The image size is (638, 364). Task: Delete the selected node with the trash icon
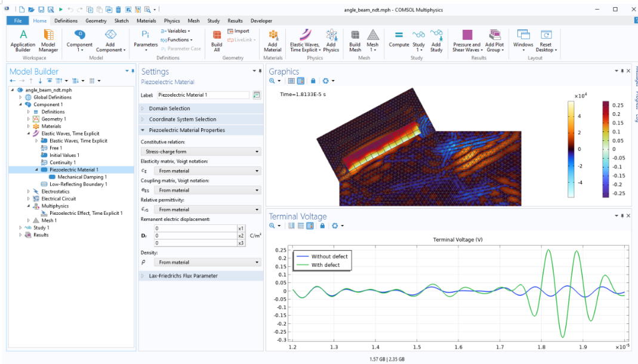point(118,10)
